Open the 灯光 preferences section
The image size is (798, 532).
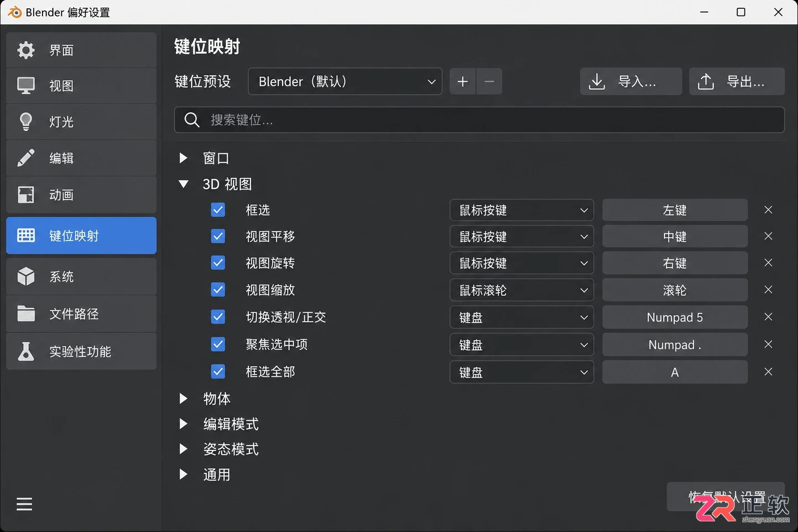[81, 121]
